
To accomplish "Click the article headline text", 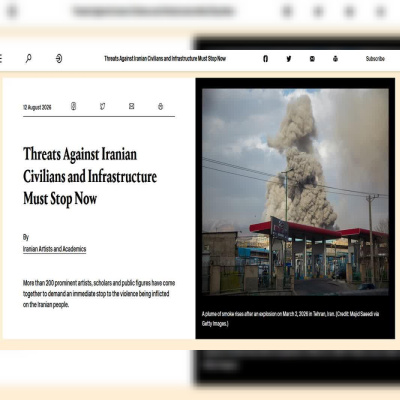I will tap(90, 177).
